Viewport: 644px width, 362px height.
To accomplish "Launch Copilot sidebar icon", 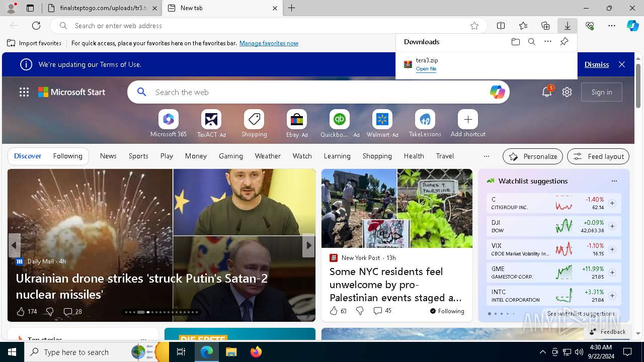I will coord(633,26).
